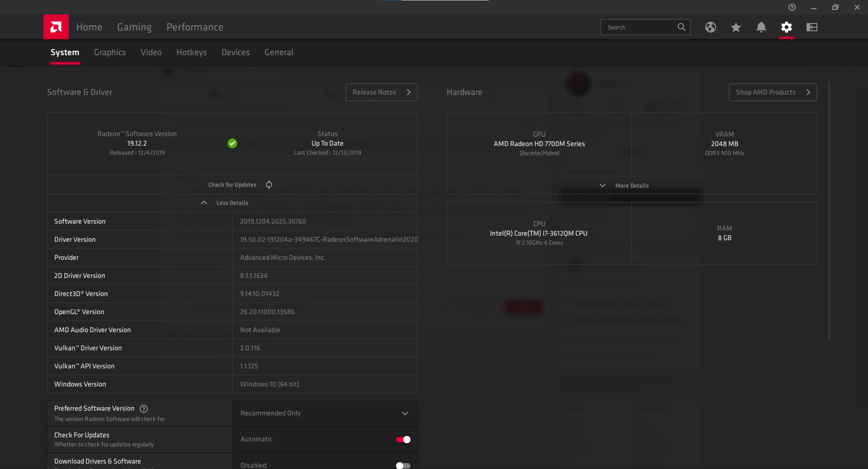
Task: Open notifications bell icon
Action: pyautogui.click(x=761, y=27)
